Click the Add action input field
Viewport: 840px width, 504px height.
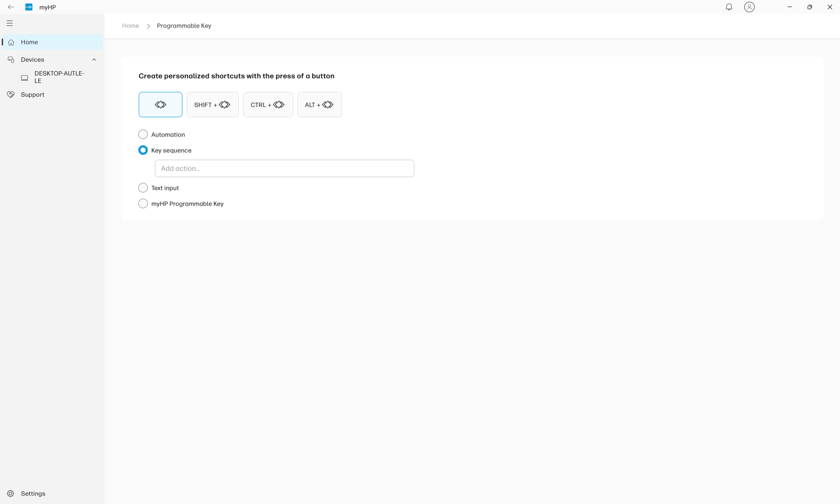pyautogui.click(x=284, y=168)
